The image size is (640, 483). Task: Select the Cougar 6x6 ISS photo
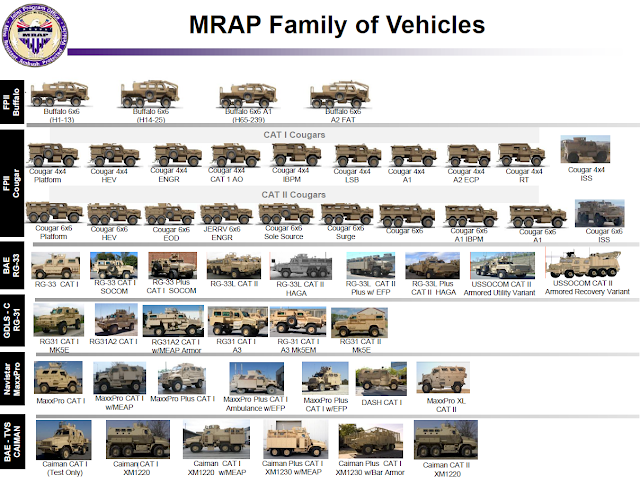[600, 213]
